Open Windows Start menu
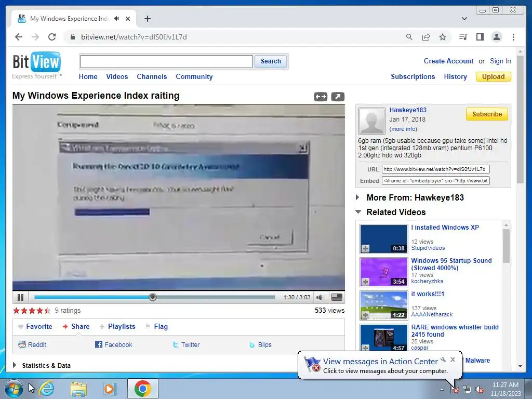 14,389
